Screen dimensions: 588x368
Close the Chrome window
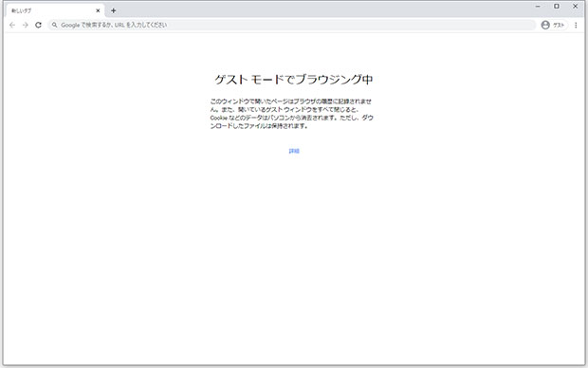click(x=575, y=7)
